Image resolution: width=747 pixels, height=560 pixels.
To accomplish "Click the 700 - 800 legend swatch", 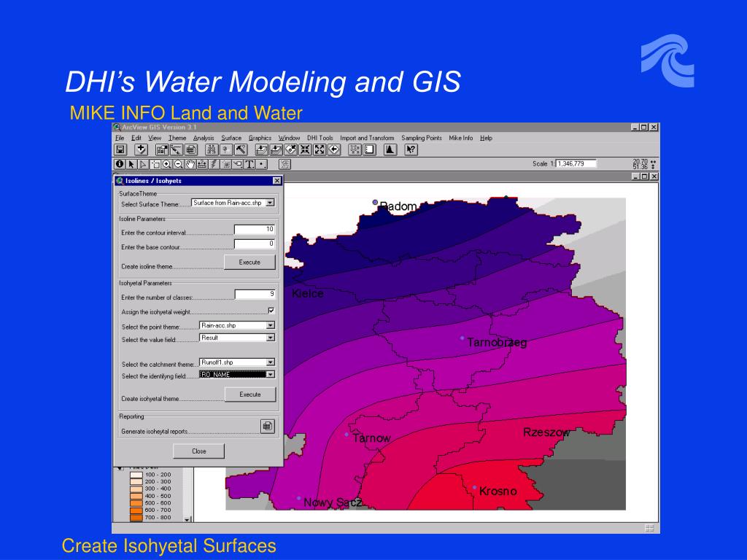I will [x=136, y=518].
